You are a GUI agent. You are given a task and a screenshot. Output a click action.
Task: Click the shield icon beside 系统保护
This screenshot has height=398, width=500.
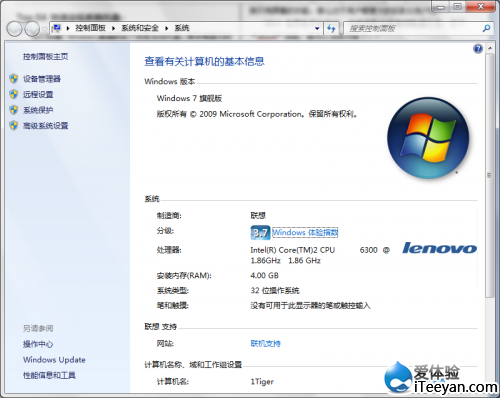coord(14,110)
